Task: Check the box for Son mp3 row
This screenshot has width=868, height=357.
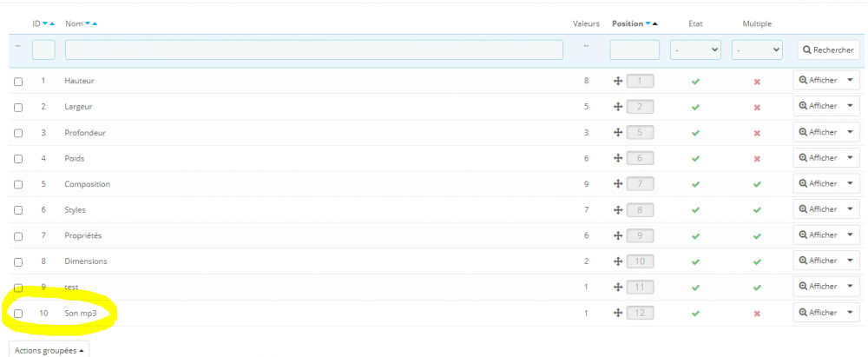Action: (18, 314)
